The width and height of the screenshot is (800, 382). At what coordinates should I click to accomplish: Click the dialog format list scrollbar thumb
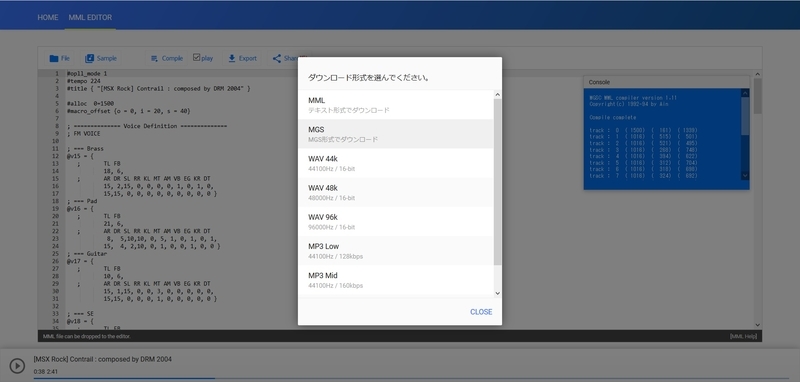(x=497, y=182)
